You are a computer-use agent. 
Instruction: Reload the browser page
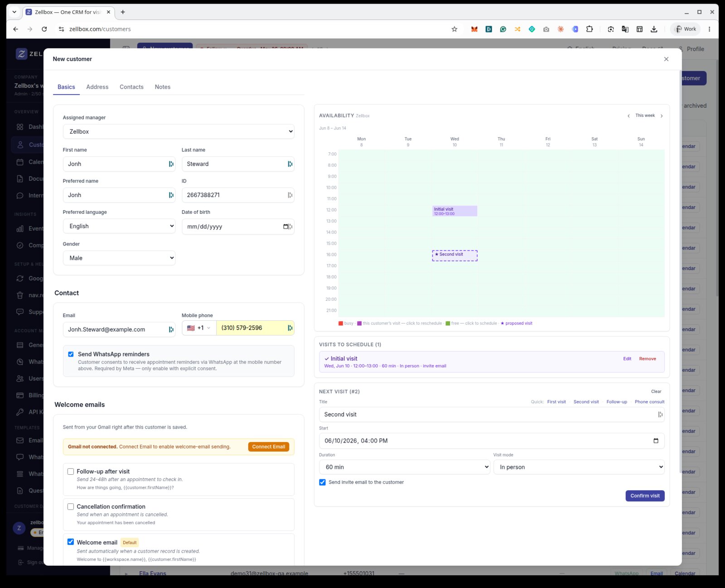(44, 29)
